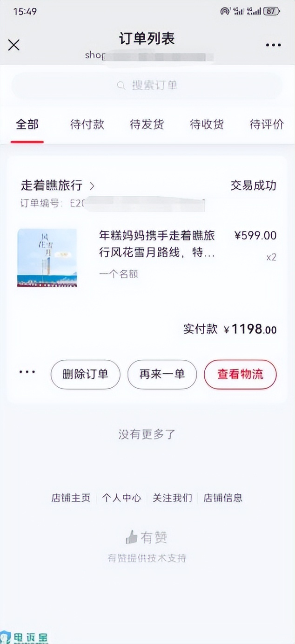Open the 年糕妈妈 product title
This screenshot has height=644, width=295.
tap(157, 245)
